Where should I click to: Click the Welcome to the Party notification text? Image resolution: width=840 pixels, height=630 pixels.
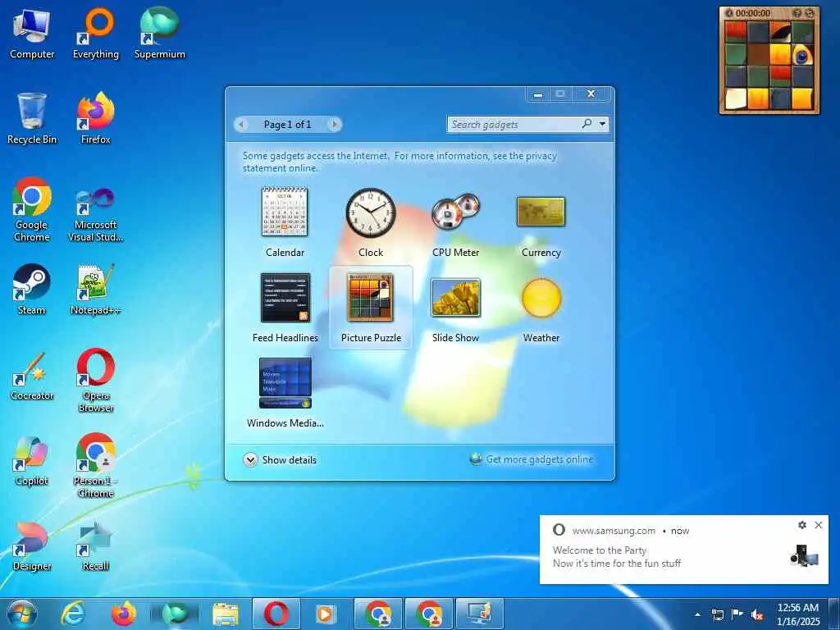coord(600,550)
